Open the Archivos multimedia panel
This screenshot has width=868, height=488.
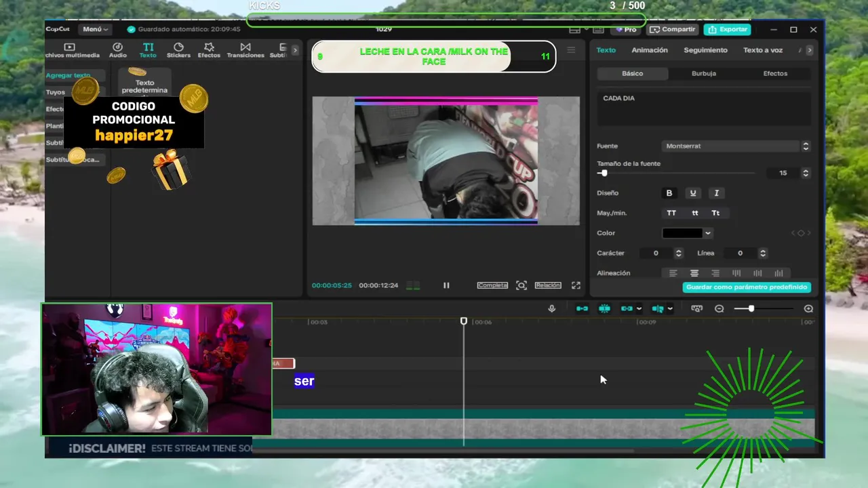pyautogui.click(x=72, y=51)
